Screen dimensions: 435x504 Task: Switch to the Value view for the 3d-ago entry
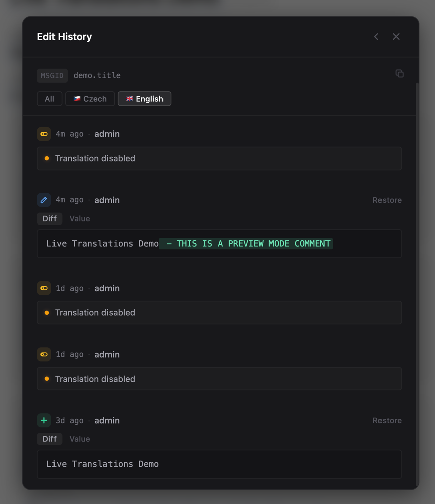[79, 439]
